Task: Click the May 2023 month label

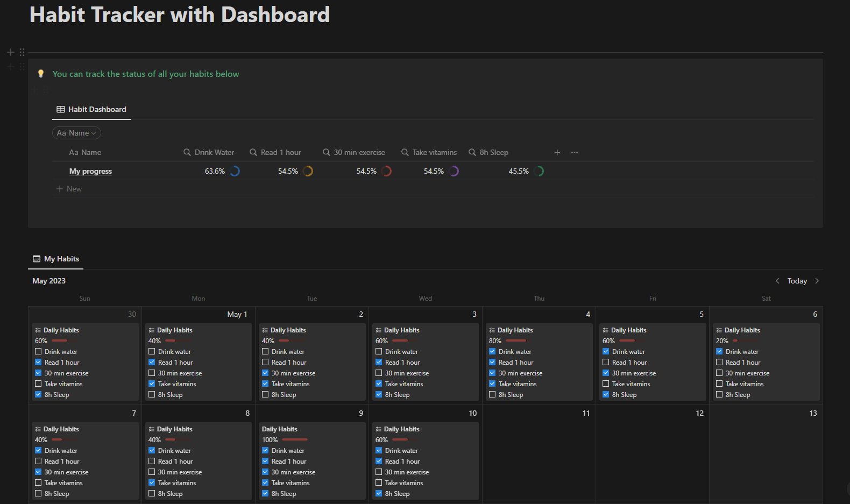Action: tap(49, 281)
